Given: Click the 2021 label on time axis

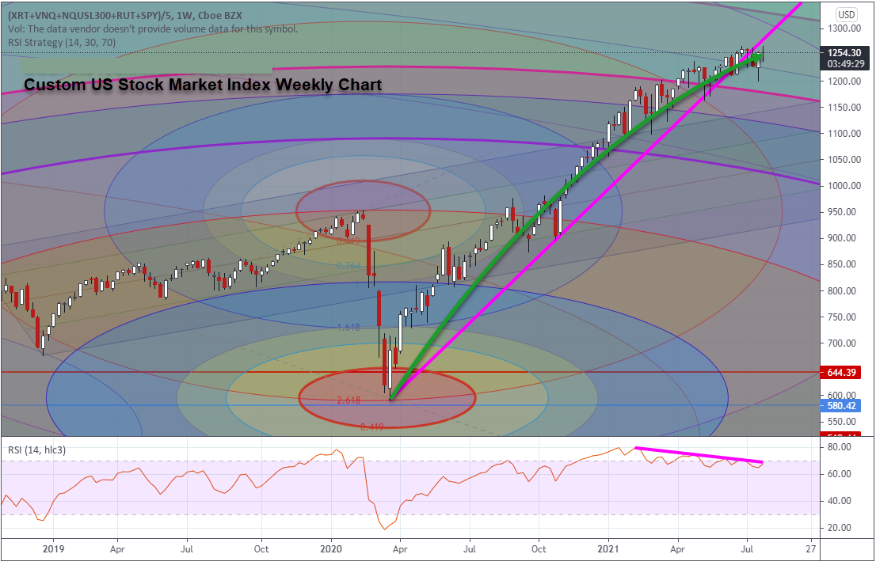Looking at the screenshot, I should (x=607, y=549).
